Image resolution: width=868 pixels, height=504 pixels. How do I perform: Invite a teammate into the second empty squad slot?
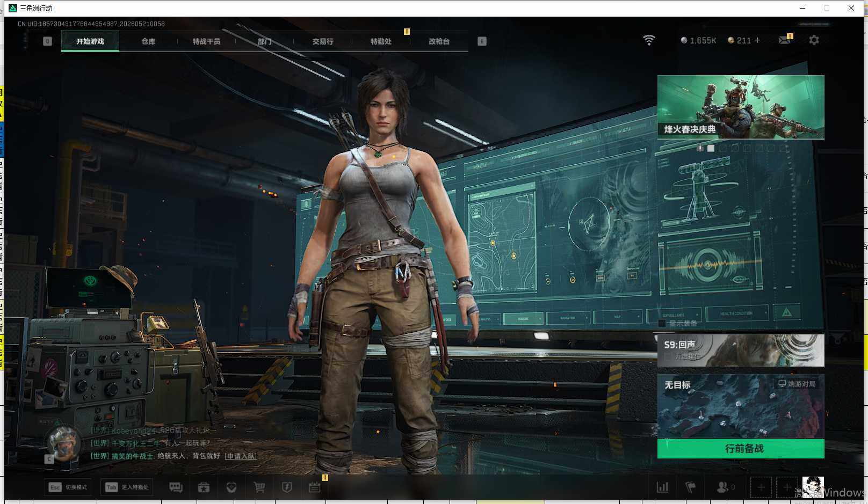coord(787,487)
